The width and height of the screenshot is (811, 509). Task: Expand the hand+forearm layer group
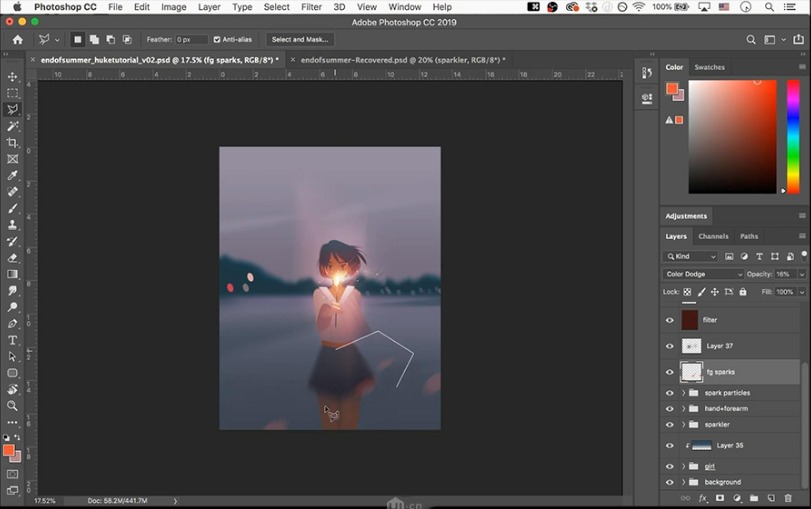[684, 409]
